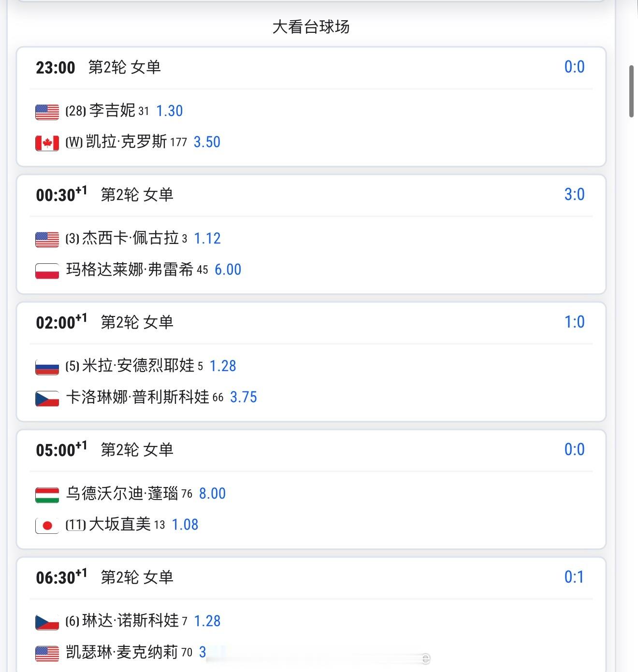The height and width of the screenshot is (672, 638).
Task: Select odds 8.00 for 乌德沃尔迪·蓬瑙
Action: [x=212, y=494]
